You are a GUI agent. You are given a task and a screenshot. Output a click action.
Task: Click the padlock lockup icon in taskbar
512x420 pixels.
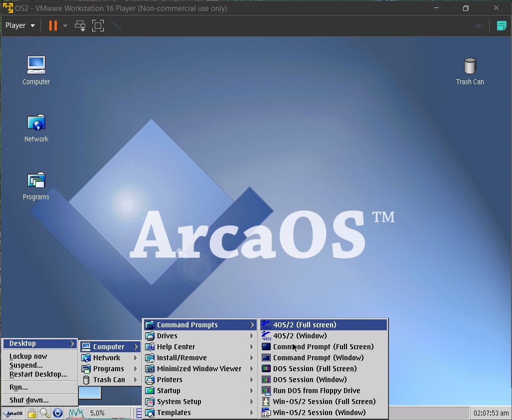pyautogui.click(x=32, y=413)
